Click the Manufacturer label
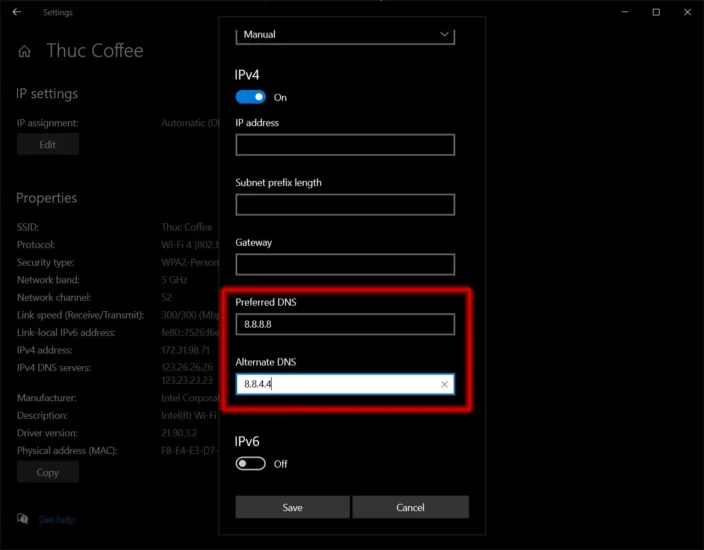Image resolution: width=704 pixels, height=550 pixels. pos(47,398)
